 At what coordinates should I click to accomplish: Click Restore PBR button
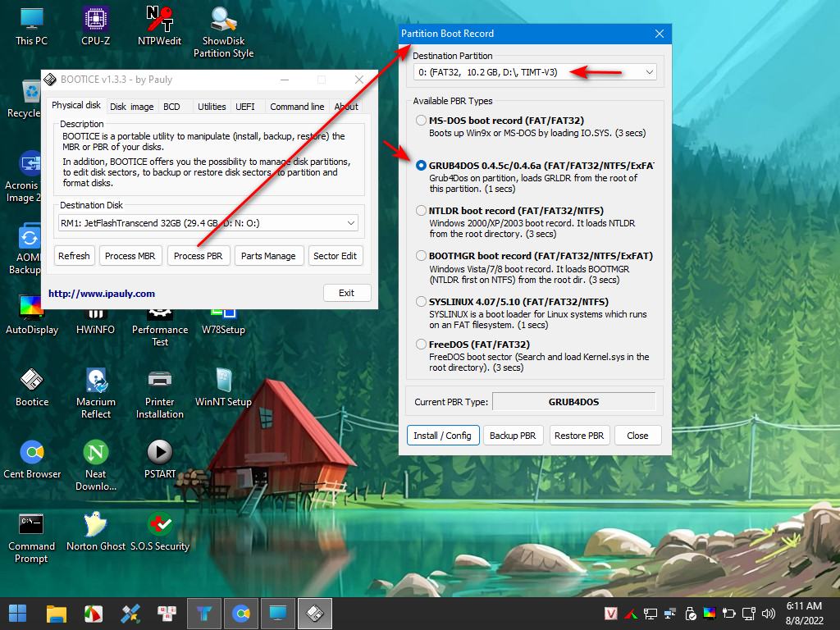pos(579,436)
